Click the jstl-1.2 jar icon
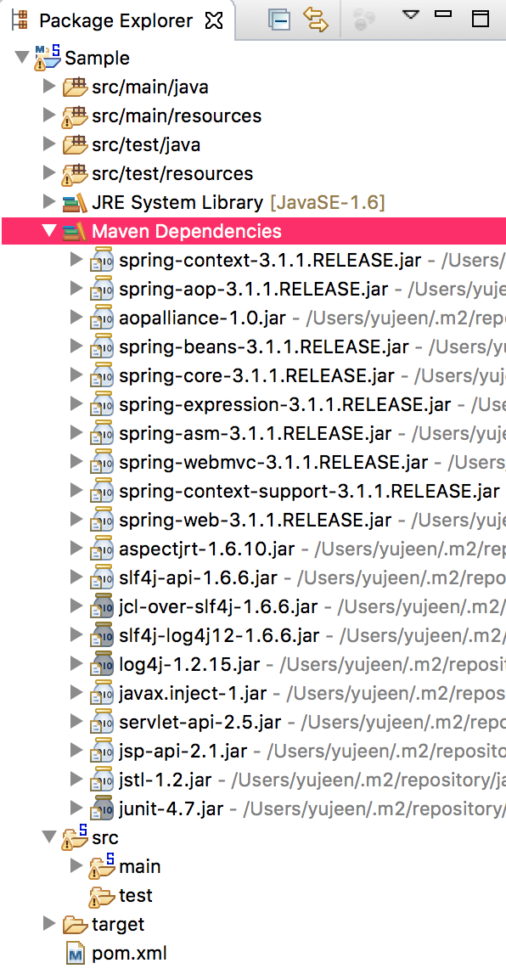Viewport: 506px width, 980px height. 101,780
